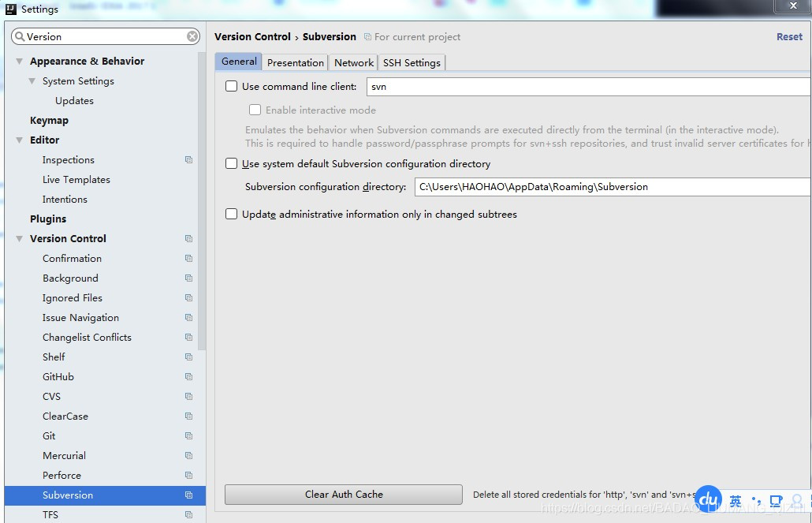Screen dimensions: 812x523
Task: Enable the Use command line client checkbox
Action: coord(231,86)
